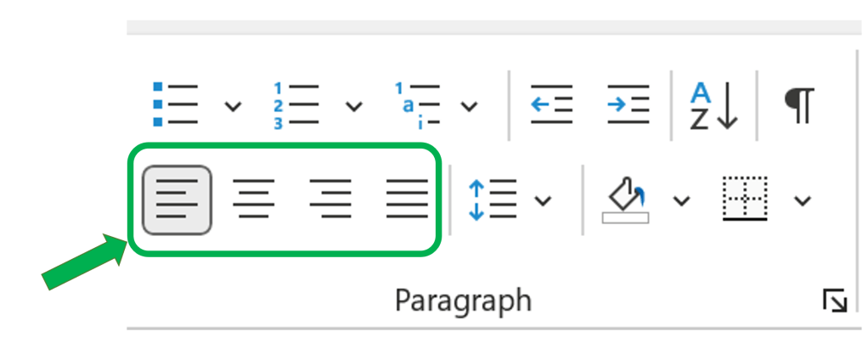
Task: Sort text alphabetically with A-Z icon
Action: pos(713,105)
